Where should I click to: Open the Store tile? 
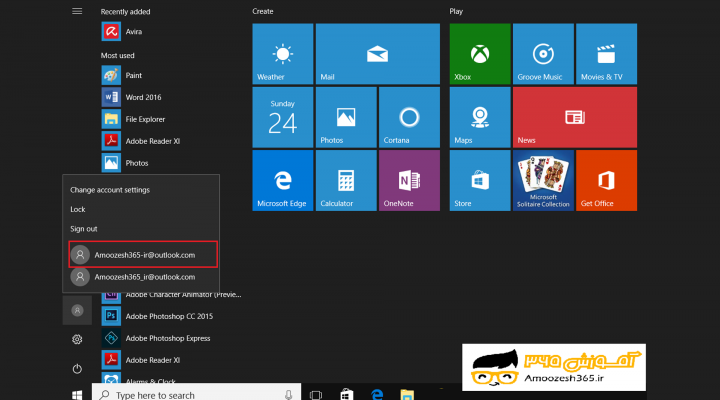pos(480,180)
